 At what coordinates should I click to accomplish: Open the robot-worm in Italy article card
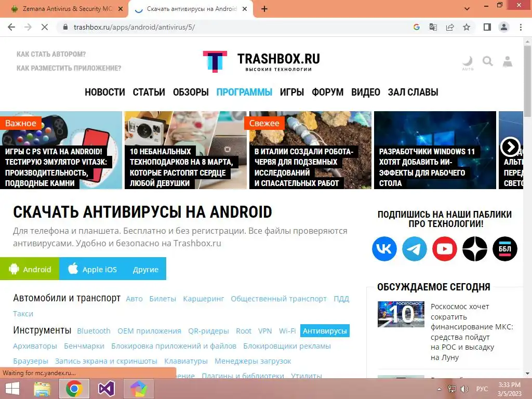pyautogui.click(x=311, y=150)
